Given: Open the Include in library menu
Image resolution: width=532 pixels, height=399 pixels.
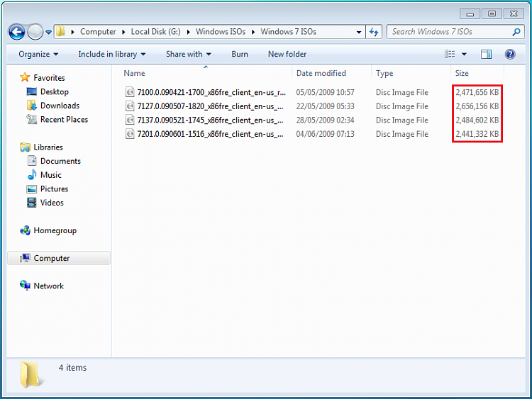Looking at the screenshot, I should 112,55.
